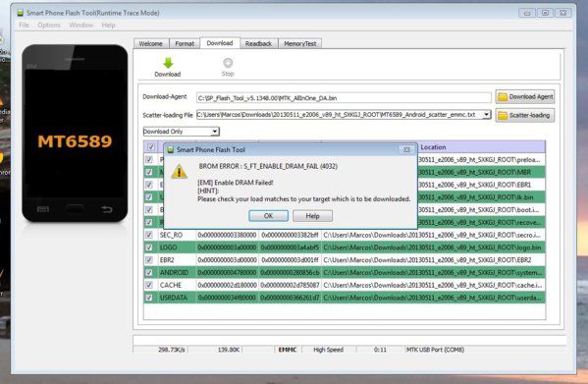Click the MTK USB Port (COM8) status
Viewport: 588px width, 384px height.
436,350
